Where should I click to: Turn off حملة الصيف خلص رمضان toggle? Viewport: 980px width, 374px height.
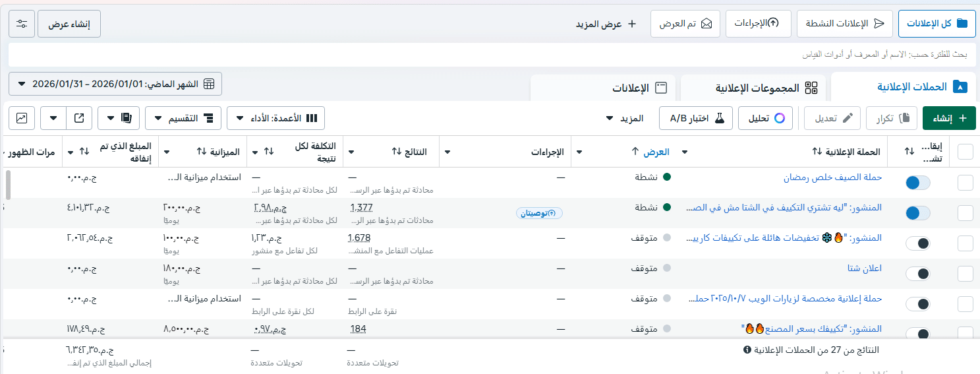click(x=918, y=183)
